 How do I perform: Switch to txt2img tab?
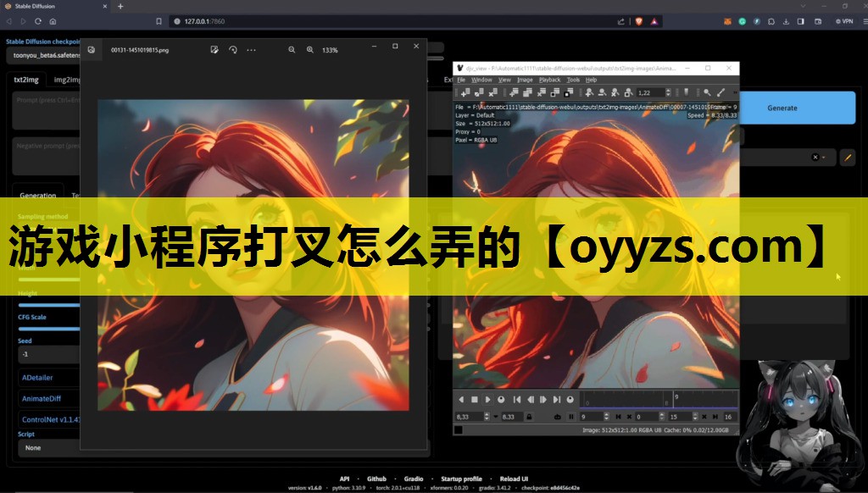(x=26, y=80)
